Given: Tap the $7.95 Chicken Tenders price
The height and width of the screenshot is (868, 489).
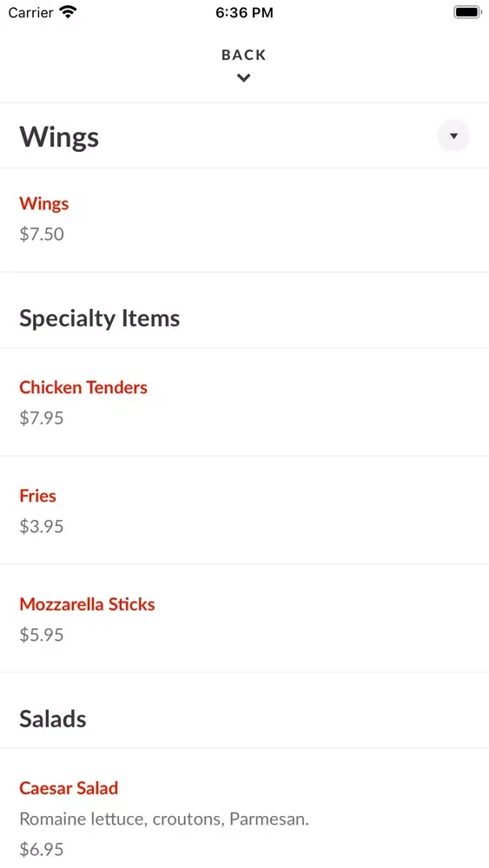Looking at the screenshot, I should point(42,418).
